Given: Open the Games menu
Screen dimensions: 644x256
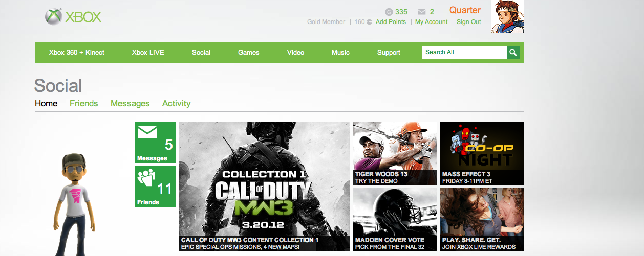Looking at the screenshot, I should click(249, 52).
